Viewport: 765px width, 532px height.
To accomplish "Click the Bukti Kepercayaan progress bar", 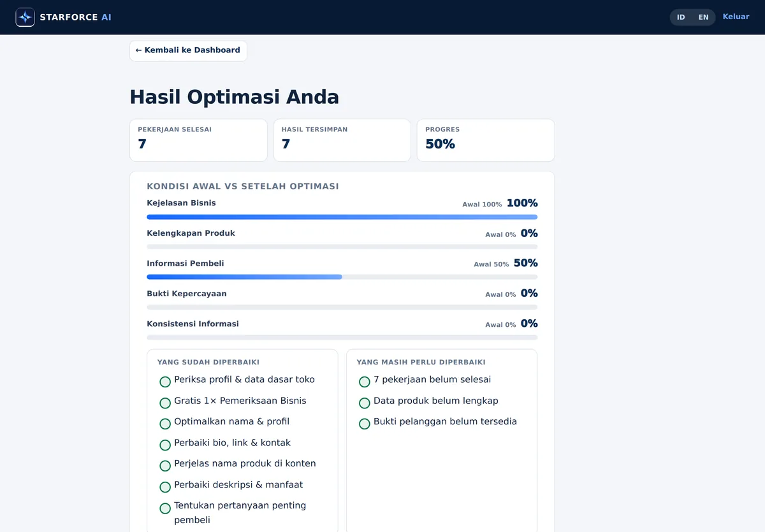I will (x=342, y=307).
